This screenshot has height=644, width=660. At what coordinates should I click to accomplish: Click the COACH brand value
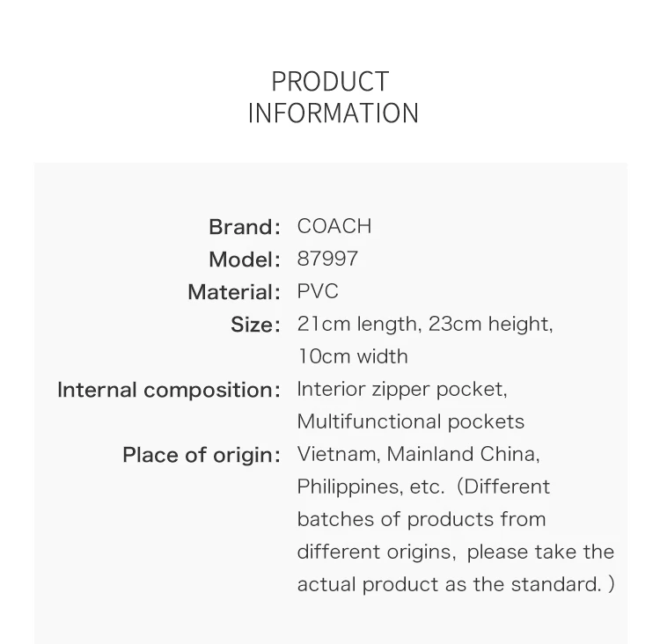pos(334,226)
